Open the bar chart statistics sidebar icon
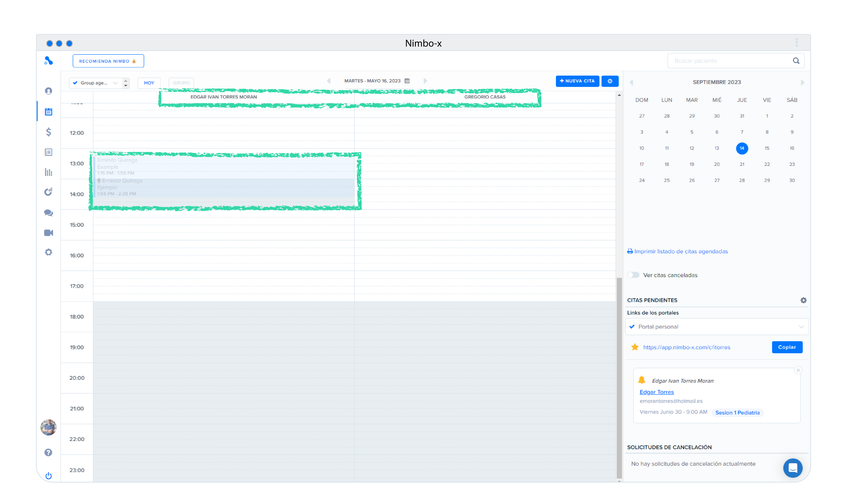 point(49,172)
